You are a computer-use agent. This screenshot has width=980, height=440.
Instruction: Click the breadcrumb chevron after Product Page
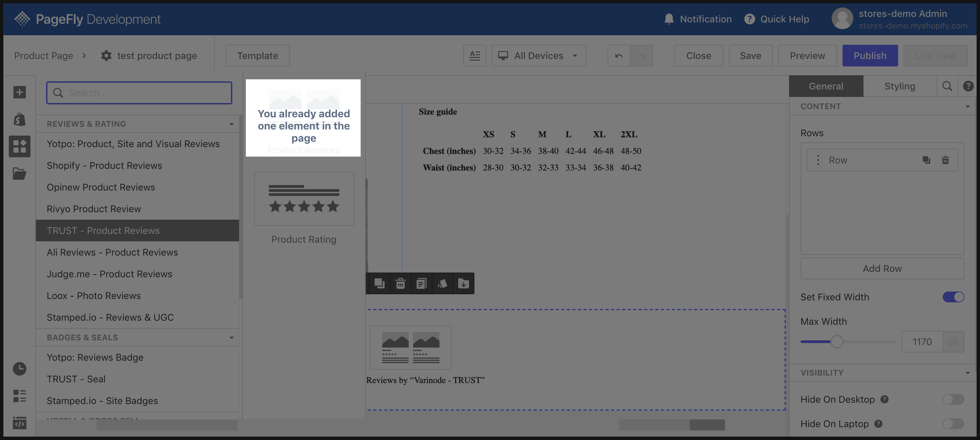point(84,56)
